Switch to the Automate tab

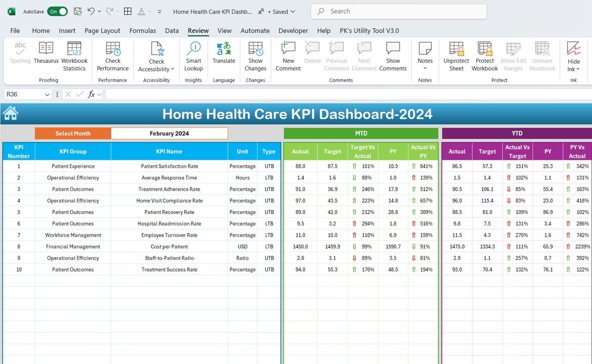pyautogui.click(x=255, y=30)
